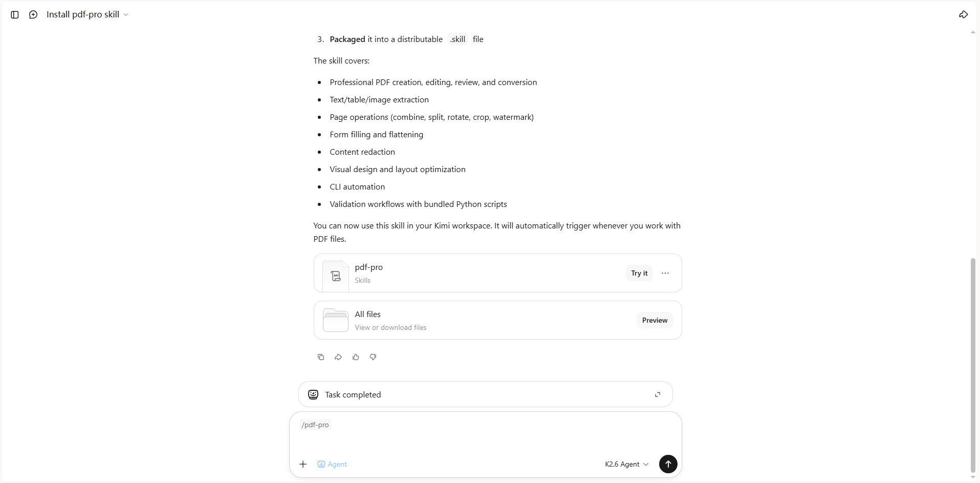Toggle the sidebar panel icon
This screenshot has width=980, height=483.
tap(15, 15)
